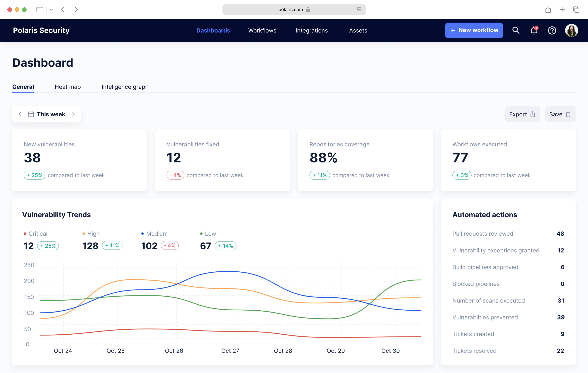588x373 pixels.
Task: Open the Workflows menu item
Action: tap(262, 30)
